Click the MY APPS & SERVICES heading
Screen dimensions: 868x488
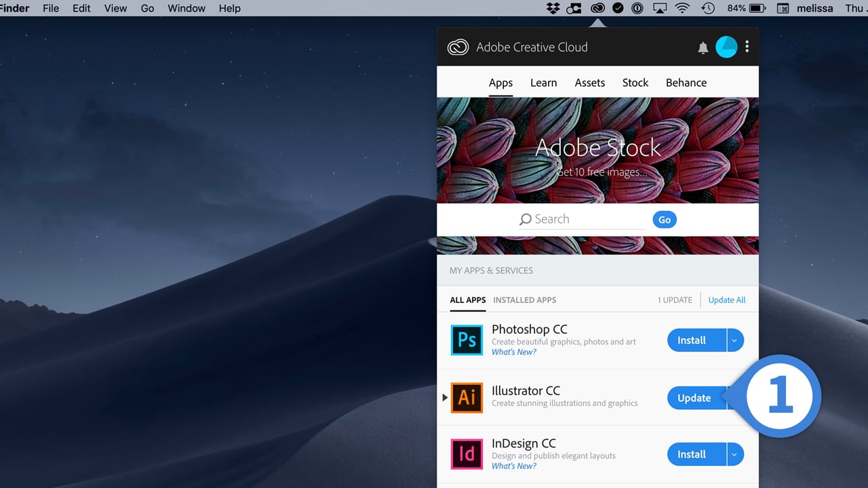[x=491, y=270]
